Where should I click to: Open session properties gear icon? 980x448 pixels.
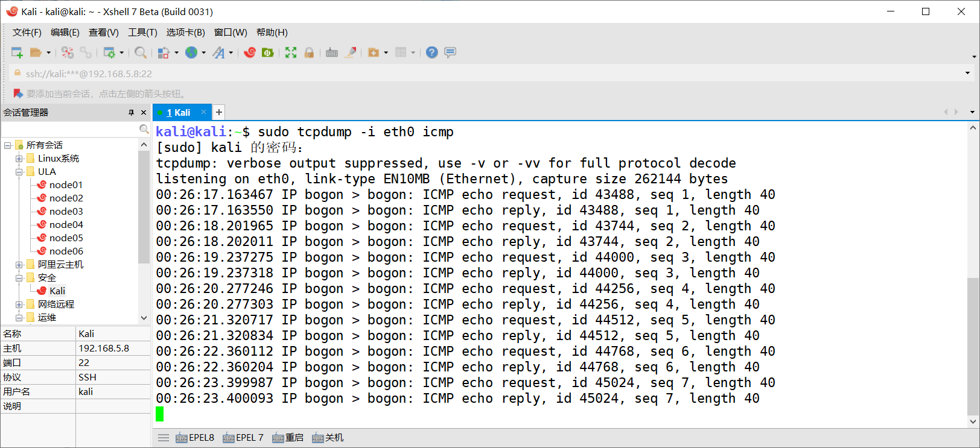109,52
